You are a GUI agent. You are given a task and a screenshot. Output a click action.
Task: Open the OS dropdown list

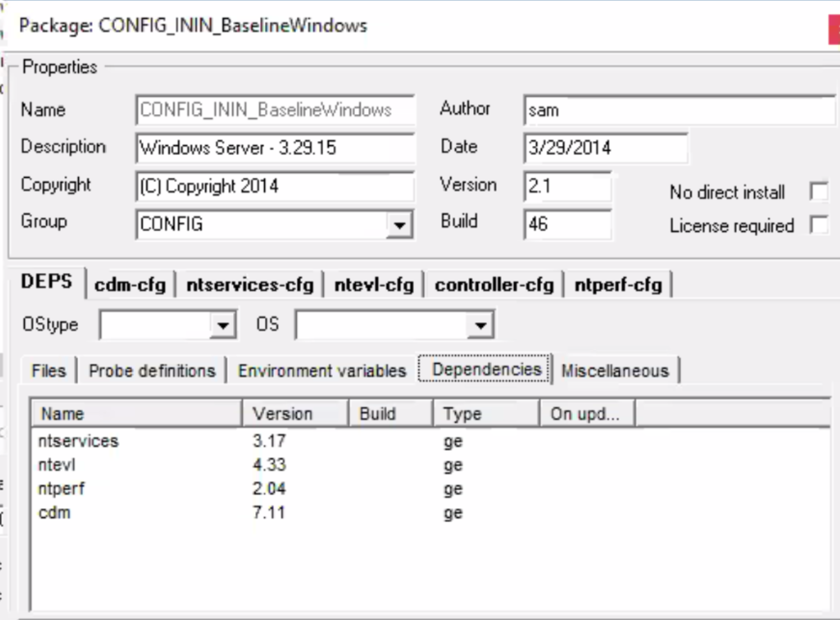tap(481, 325)
